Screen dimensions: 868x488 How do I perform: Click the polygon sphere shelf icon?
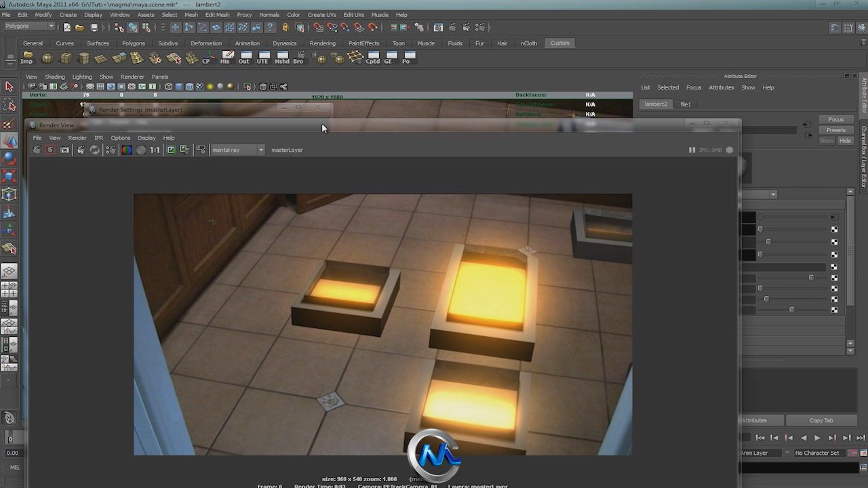tap(47, 58)
